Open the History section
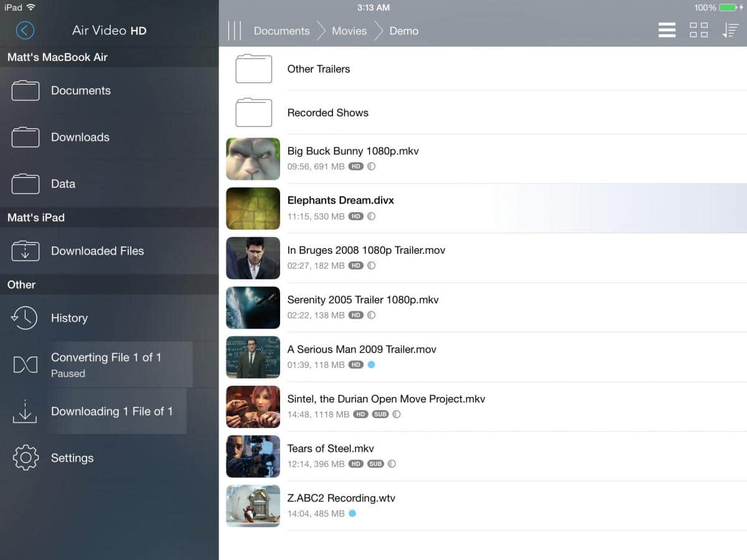This screenshot has width=747, height=560. point(68,318)
